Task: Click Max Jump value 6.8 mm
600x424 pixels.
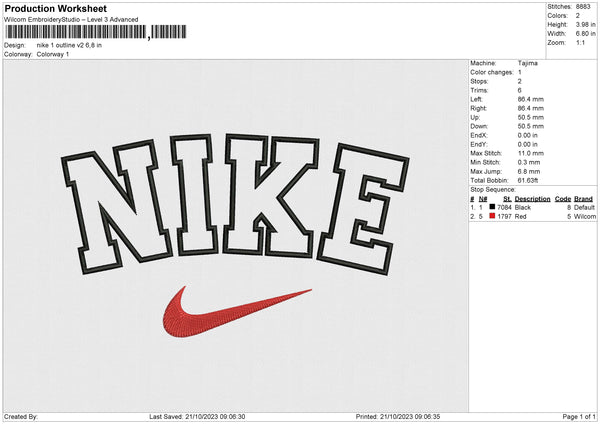Action: coord(529,171)
